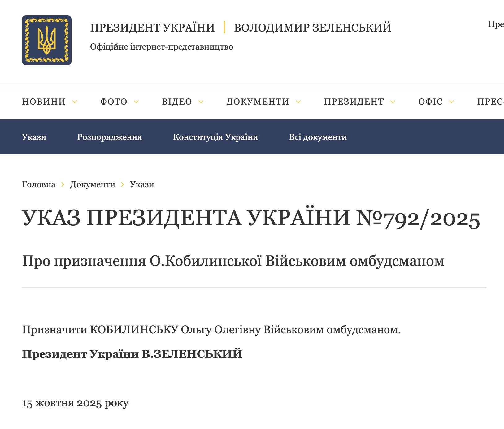This screenshot has width=504, height=429.
Task: Open the НОВИНИ menu item
Action: point(43,102)
